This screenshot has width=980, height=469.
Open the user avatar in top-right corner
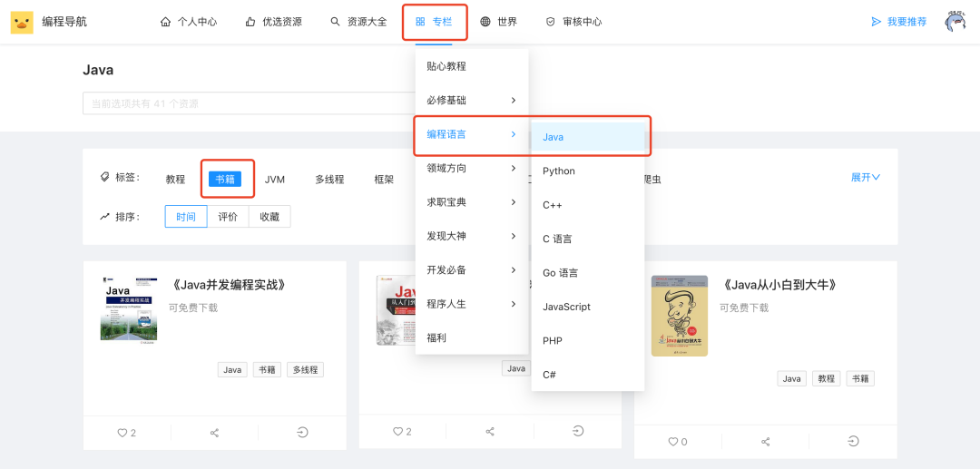955,22
